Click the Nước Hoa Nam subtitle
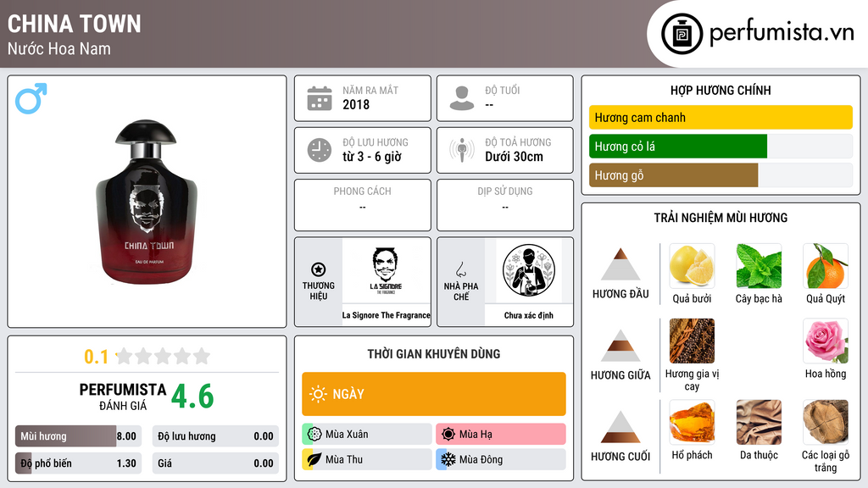Image resolution: width=868 pixels, height=488 pixels. [x=58, y=48]
